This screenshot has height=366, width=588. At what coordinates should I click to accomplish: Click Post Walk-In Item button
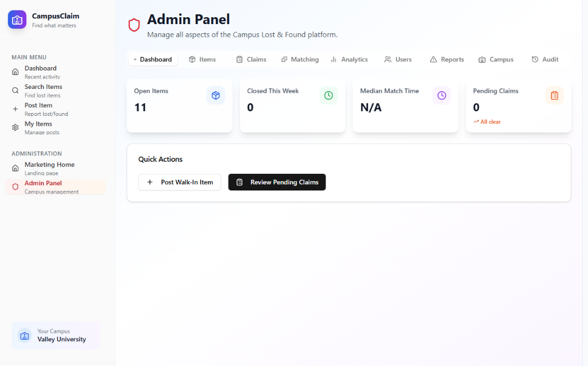coord(180,182)
